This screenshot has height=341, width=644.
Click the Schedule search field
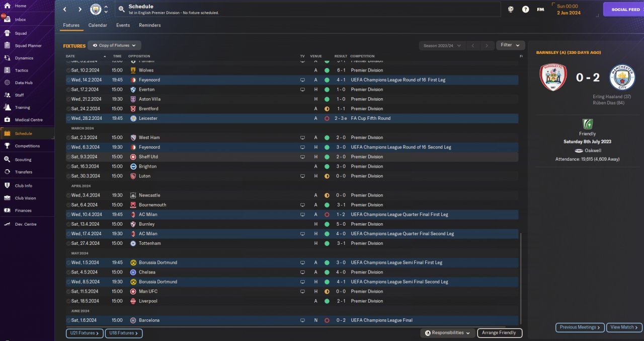308,9
